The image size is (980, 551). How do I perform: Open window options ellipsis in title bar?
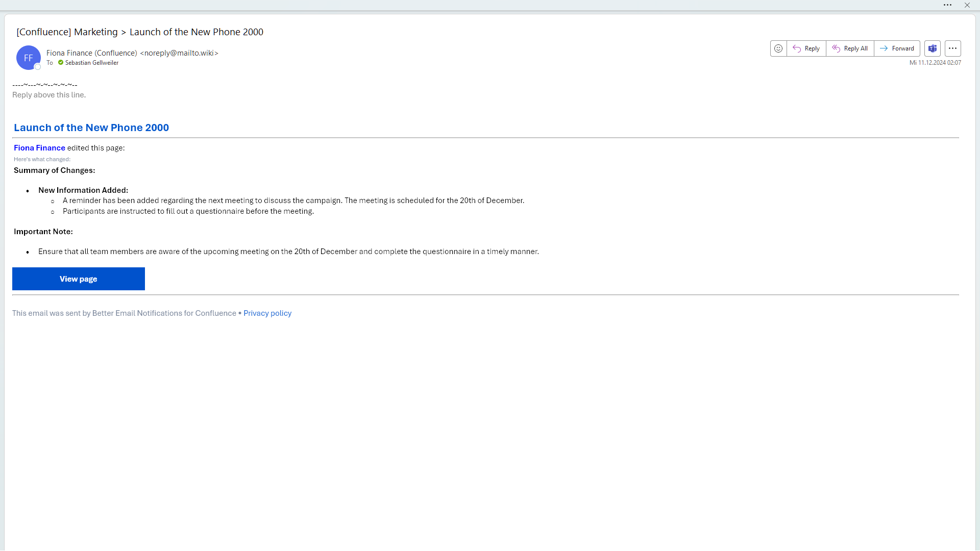click(947, 5)
